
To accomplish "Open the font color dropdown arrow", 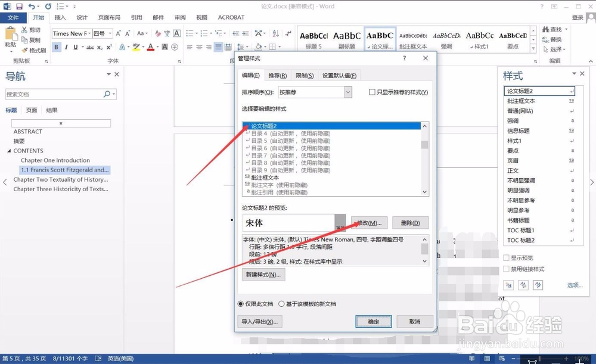I will click(158, 47).
